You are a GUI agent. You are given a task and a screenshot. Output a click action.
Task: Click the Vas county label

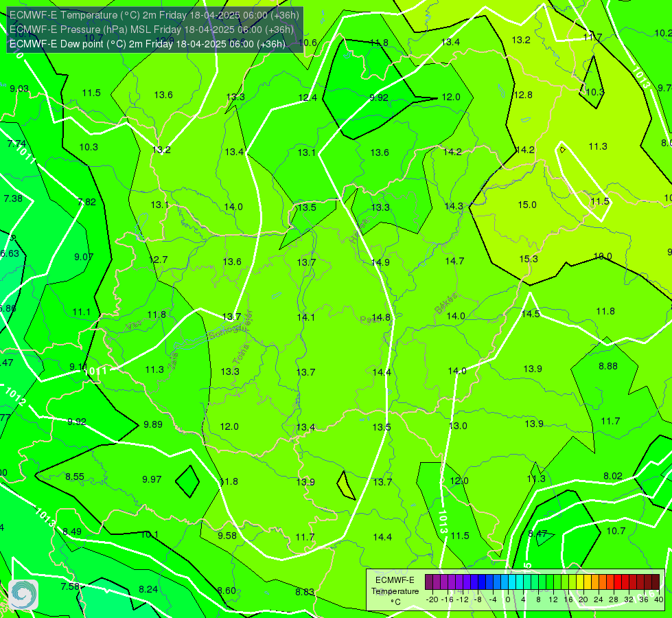click(x=134, y=326)
